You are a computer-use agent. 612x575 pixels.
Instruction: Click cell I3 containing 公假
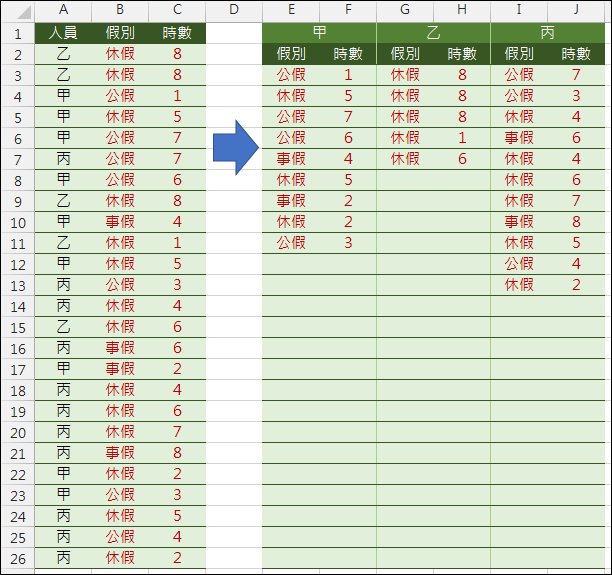(519, 75)
